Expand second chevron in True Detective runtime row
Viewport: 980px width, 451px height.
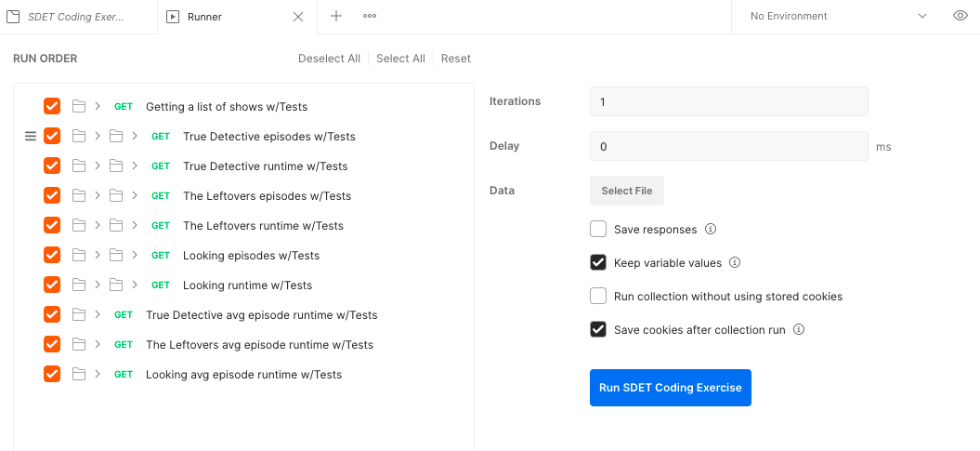(x=135, y=166)
